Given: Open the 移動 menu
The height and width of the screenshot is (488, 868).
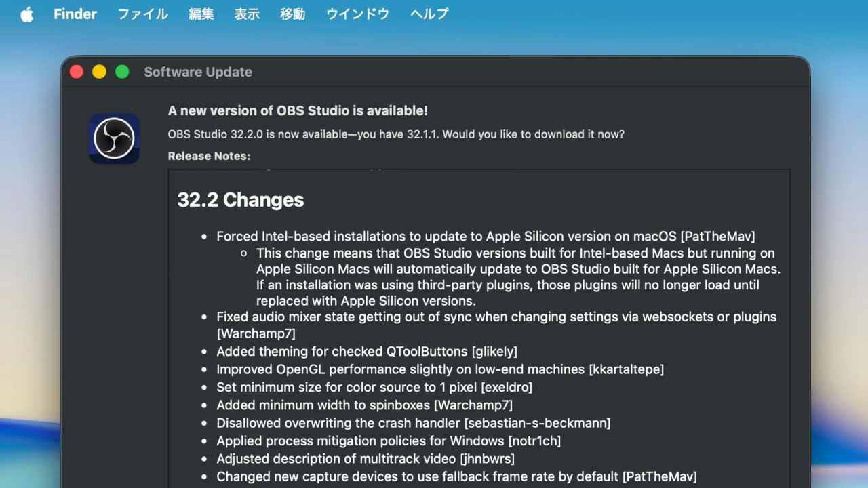Looking at the screenshot, I should 292,14.
